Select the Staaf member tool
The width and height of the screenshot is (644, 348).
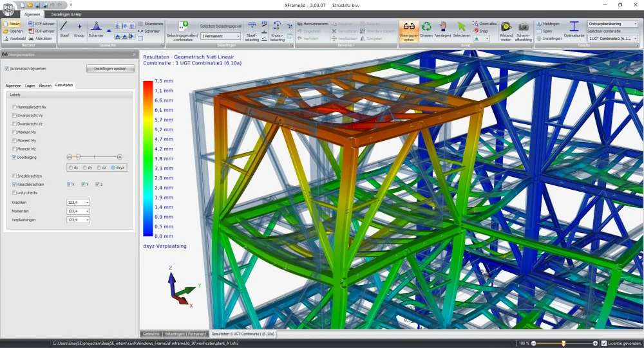click(64, 29)
